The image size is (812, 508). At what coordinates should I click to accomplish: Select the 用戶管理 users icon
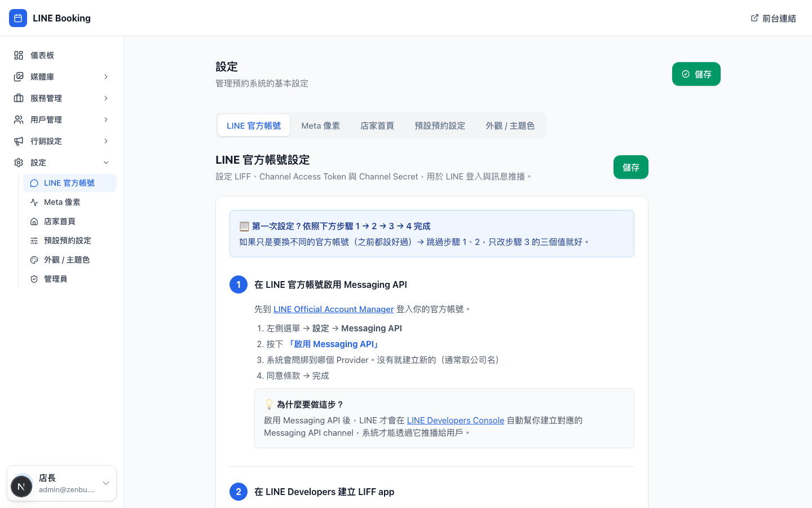17,119
